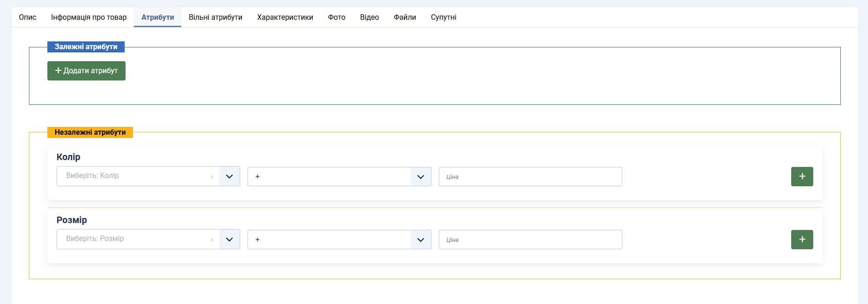The height and width of the screenshot is (304, 868).
Task: Select the Атрибути tab
Action: coord(157,17)
